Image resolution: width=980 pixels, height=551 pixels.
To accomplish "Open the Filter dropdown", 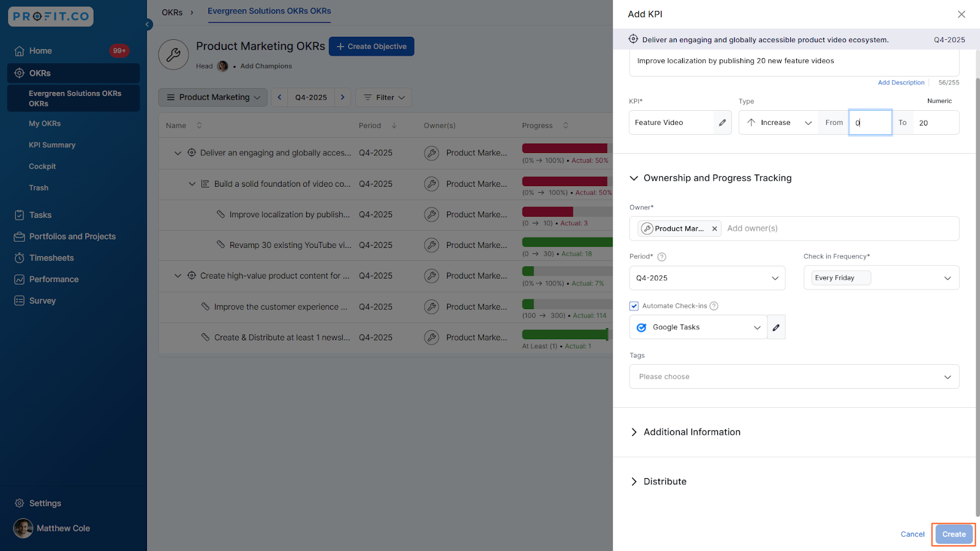I will 384,97.
